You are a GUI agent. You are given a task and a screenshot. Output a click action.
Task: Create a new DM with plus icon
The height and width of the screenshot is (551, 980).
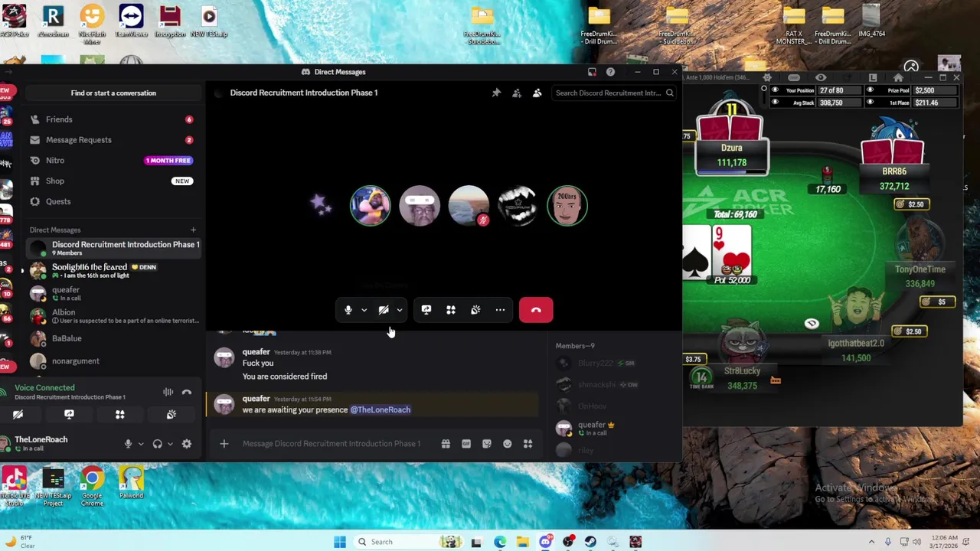(193, 230)
